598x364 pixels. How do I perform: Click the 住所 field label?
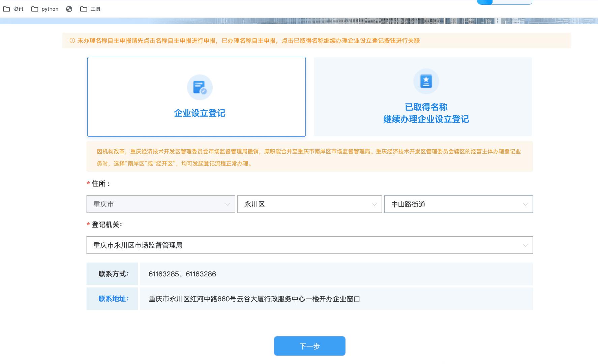click(x=101, y=184)
